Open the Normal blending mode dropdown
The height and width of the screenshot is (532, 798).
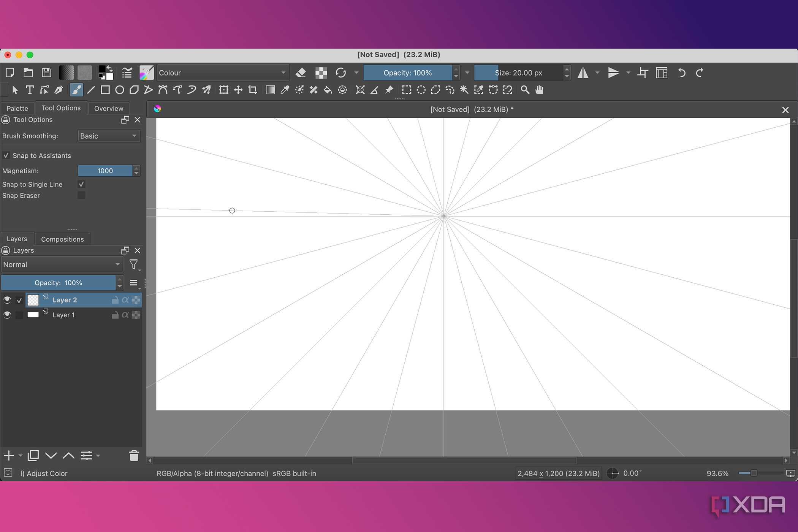(62, 264)
